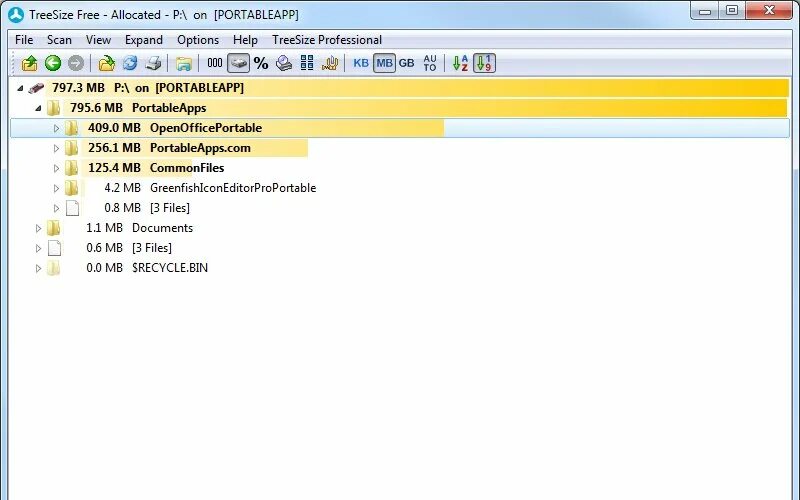Click the 125.4 MB size value
This screenshot has height=500, width=800.
click(114, 167)
